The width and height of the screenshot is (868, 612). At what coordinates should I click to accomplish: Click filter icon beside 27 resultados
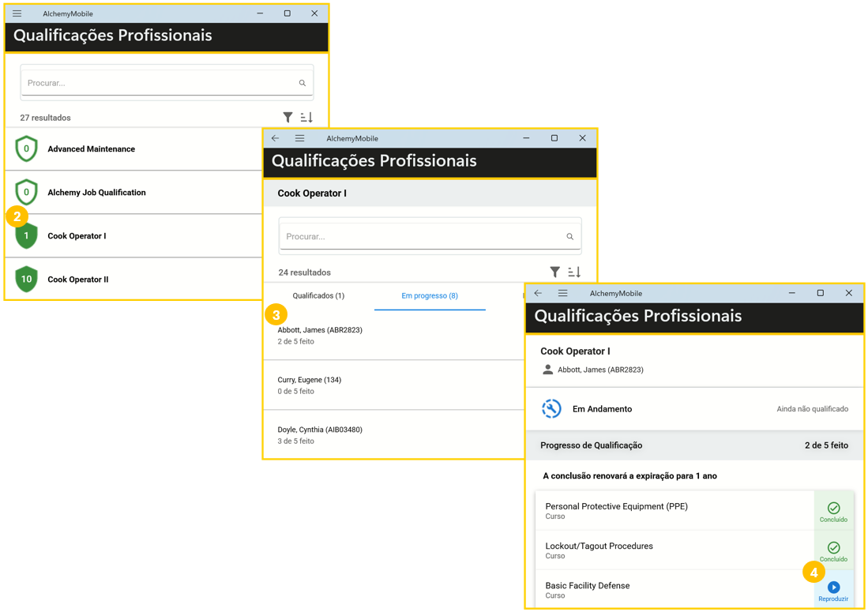(287, 118)
